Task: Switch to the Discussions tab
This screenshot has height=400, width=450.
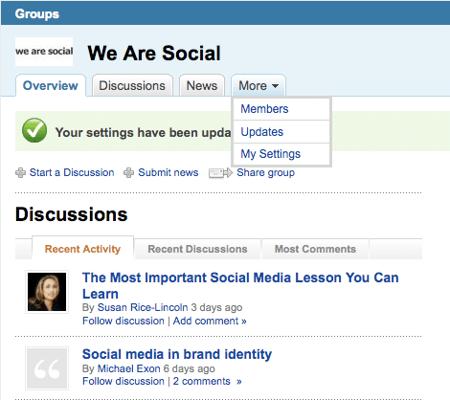Action: pos(132,86)
